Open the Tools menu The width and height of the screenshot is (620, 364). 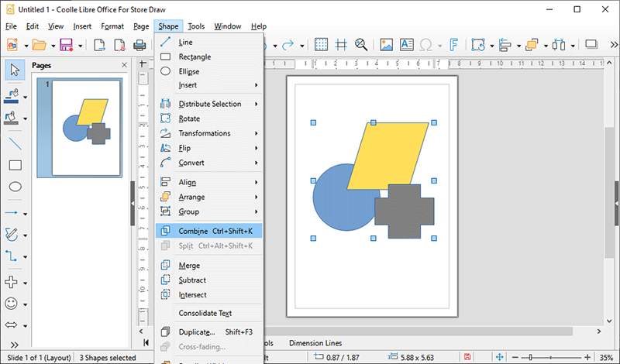(x=196, y=26)
